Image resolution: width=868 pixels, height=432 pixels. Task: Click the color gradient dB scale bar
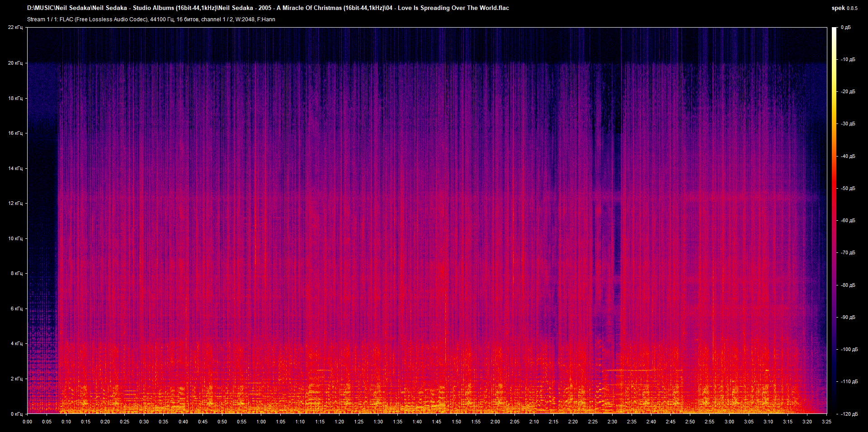point(834,221)
